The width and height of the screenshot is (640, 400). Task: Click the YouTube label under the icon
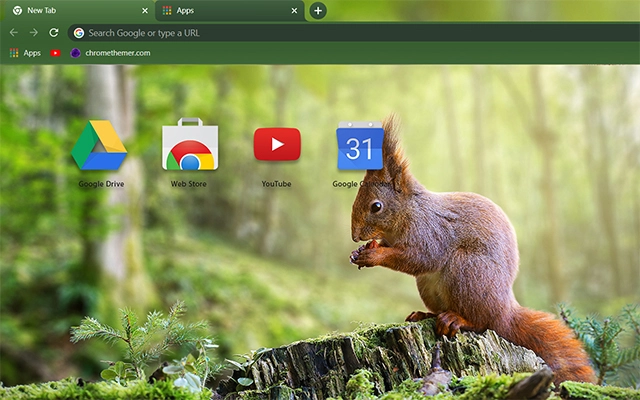276,184
